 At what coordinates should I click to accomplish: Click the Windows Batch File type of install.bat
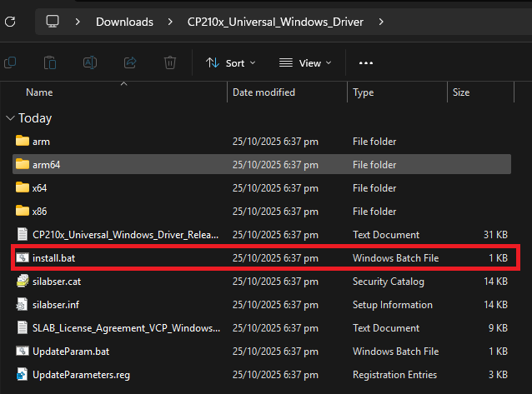(395, 258)
